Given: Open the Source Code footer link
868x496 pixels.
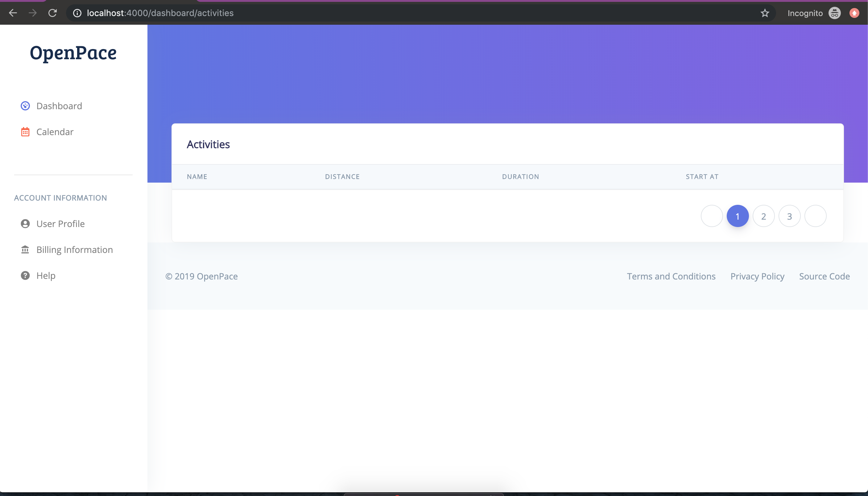Looking at the screenshot, I should [824, 276].
